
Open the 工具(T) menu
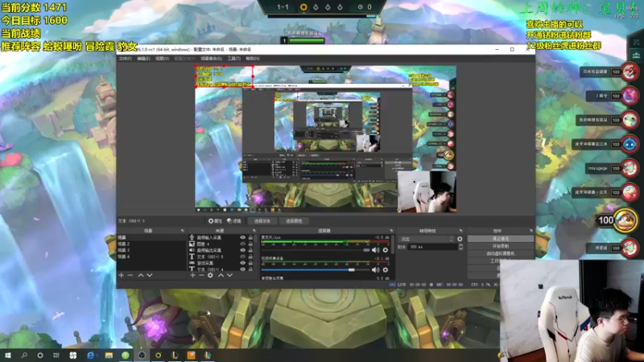click(x=233, y=59)
